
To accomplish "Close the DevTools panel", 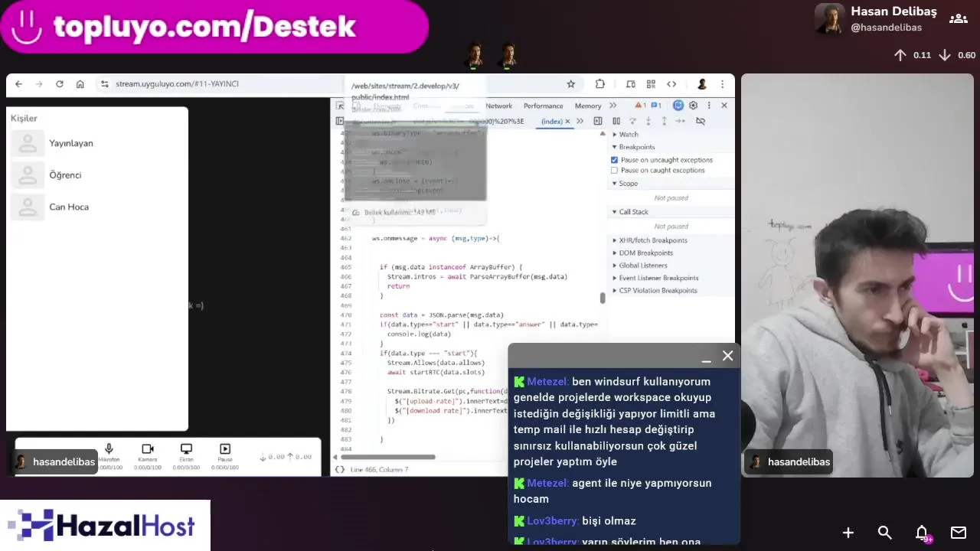I will click(724, 106).
